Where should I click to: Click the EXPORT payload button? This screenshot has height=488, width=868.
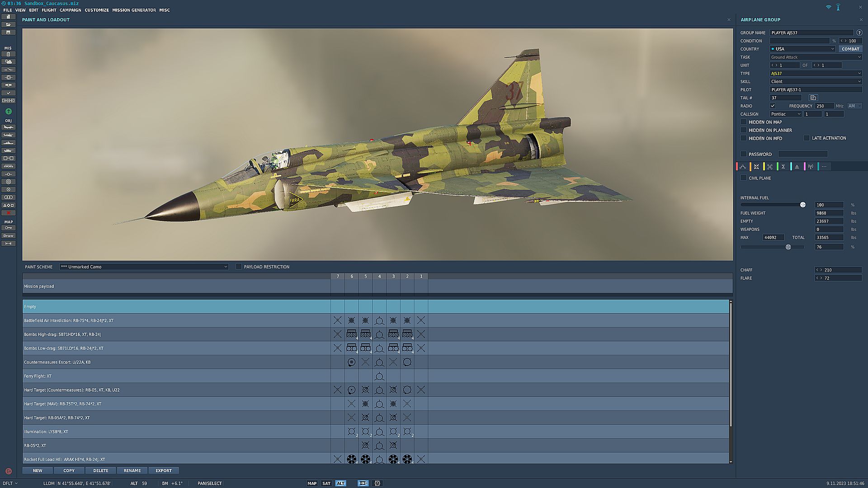coord(164,470)
